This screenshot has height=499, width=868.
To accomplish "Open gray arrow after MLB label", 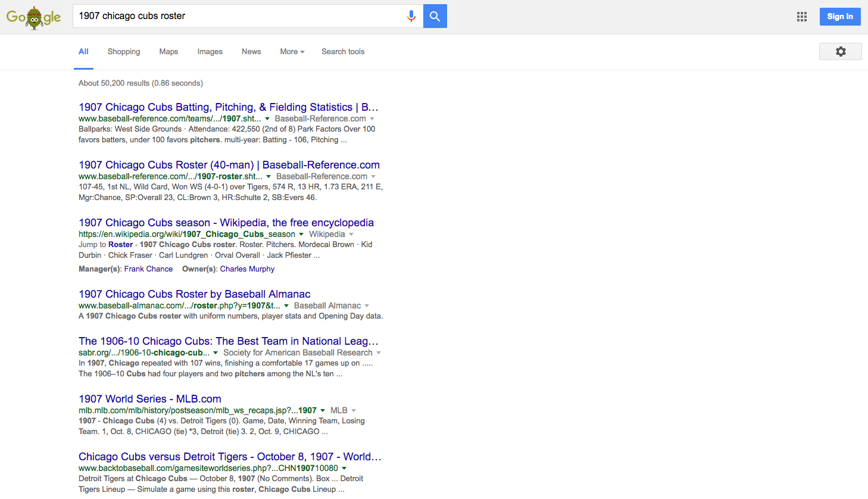I will pos(354,411).
